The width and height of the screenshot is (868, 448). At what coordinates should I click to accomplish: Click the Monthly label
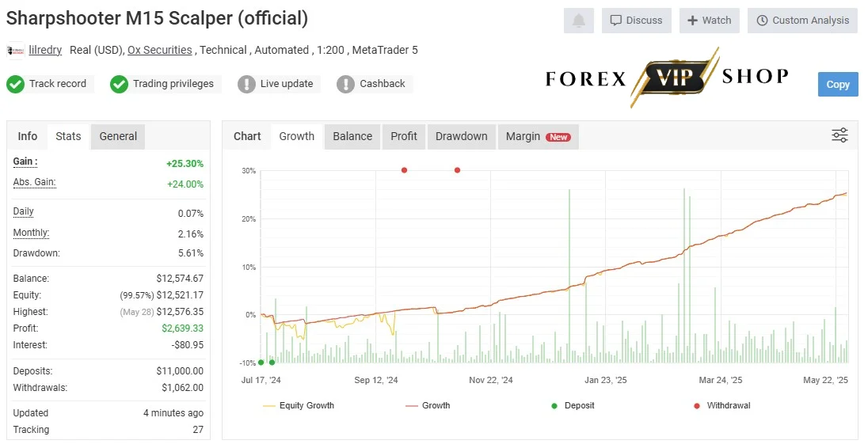(31, 233)
